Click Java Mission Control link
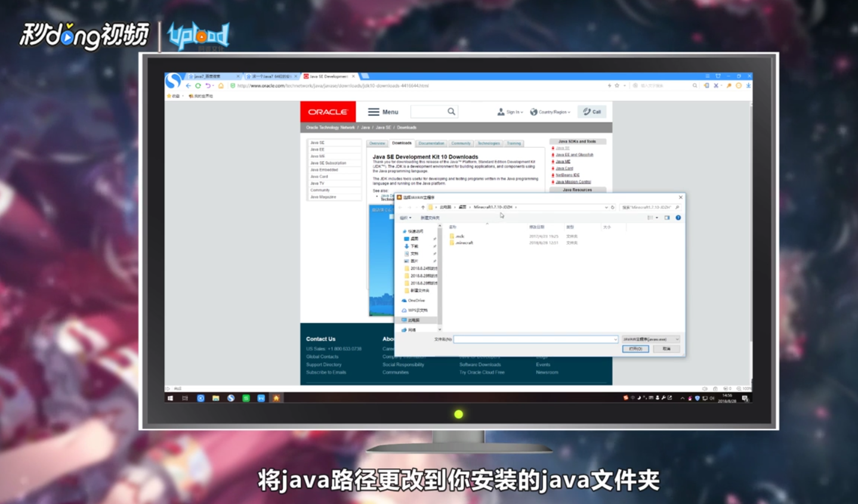The image size is (858, 504). point(573,182)
